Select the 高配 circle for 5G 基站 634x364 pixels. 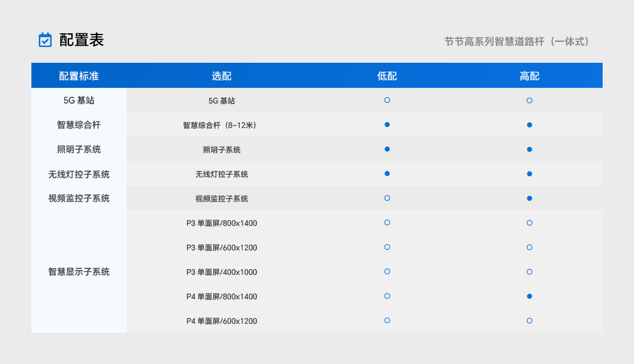tap(530, 100)
